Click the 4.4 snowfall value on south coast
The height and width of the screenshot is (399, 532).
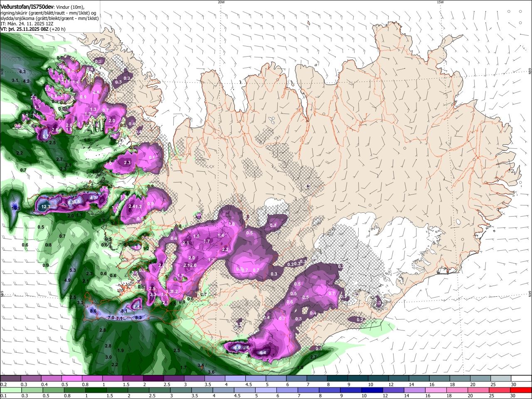pyautogui.click(x=262, y=352)
